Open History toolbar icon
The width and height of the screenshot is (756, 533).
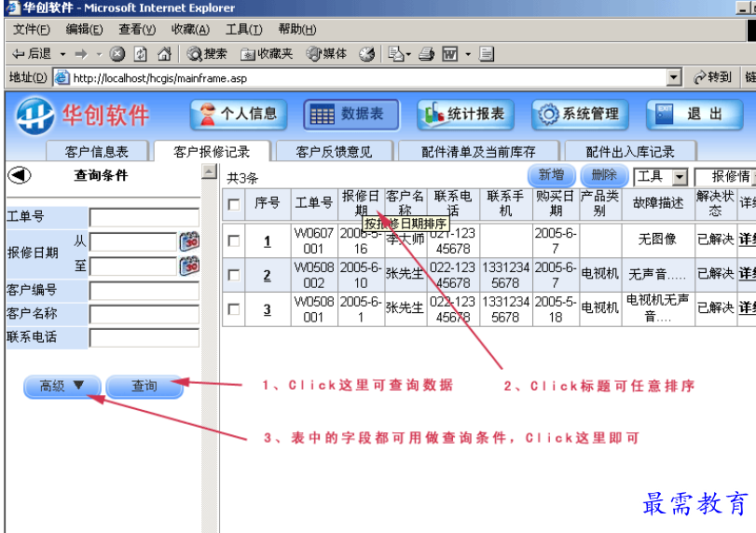(367, 54)
